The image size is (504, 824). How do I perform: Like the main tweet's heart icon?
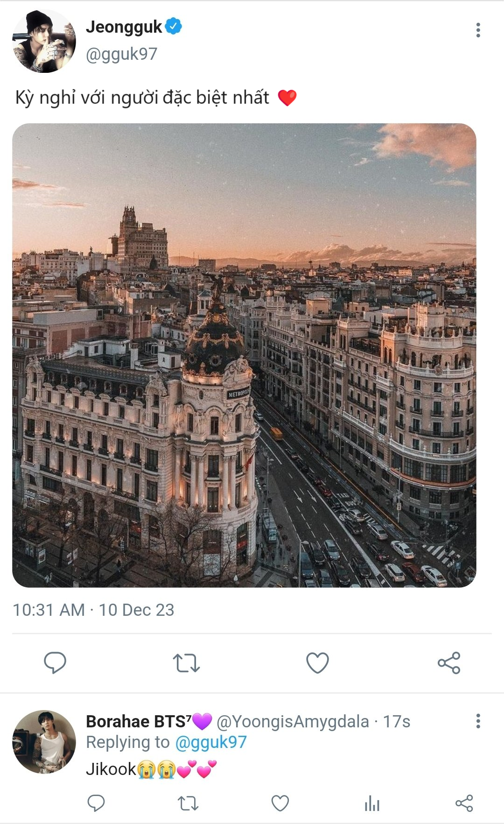click(x=317, y=662)
